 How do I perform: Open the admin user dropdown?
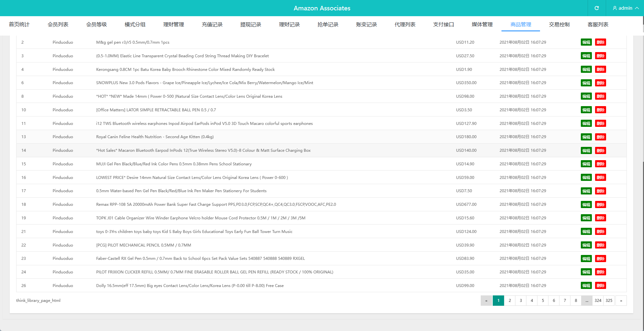(x=625, y=8)
